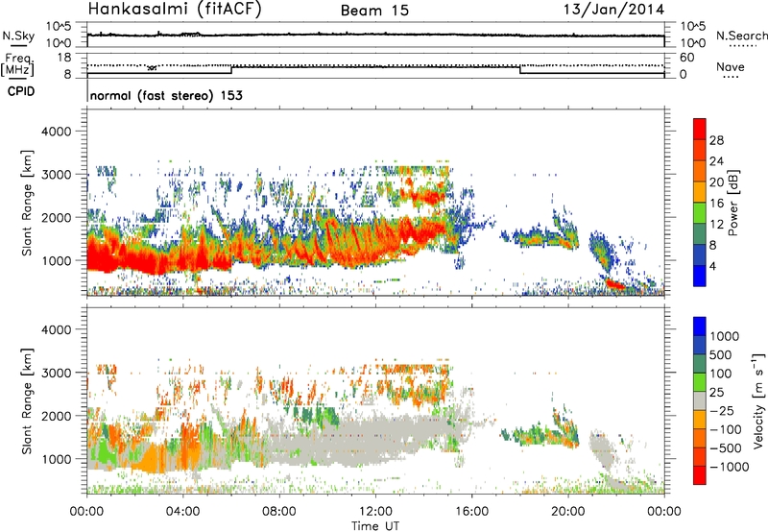Click the Time UT axis label

[375, 525]
